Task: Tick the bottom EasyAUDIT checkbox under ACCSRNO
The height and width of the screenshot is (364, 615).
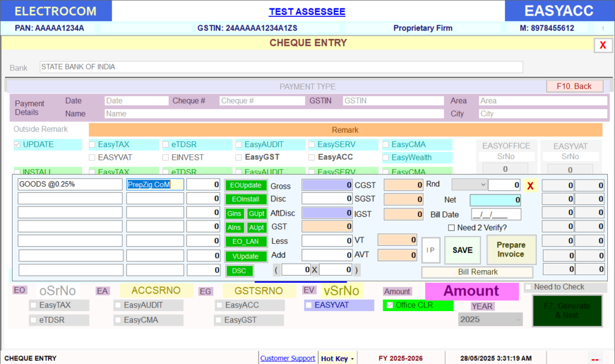Action: tap(118, 305)
